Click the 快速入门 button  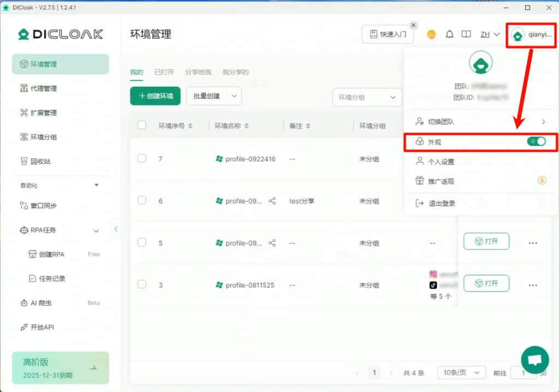pos(388,34)
